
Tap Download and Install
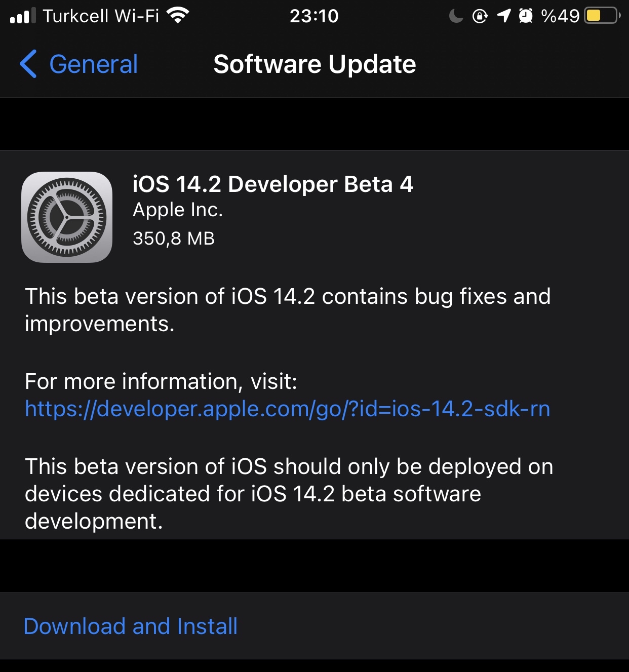click(x=131, y=626)
